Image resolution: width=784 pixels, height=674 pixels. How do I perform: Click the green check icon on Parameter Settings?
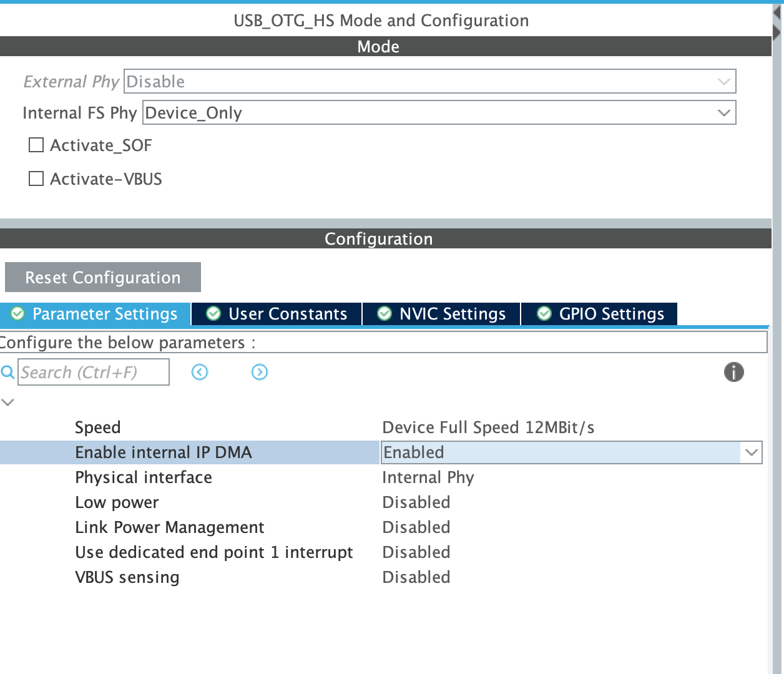(x=17, y=314)
